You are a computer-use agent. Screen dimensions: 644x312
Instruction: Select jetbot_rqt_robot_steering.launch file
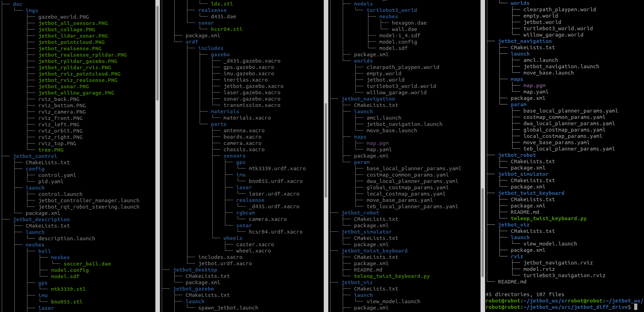pyautogui.click(x=89, y=207)
